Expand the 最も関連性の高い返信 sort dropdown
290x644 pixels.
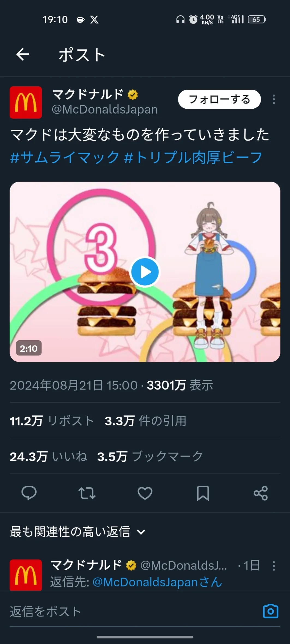click(78, 532)
